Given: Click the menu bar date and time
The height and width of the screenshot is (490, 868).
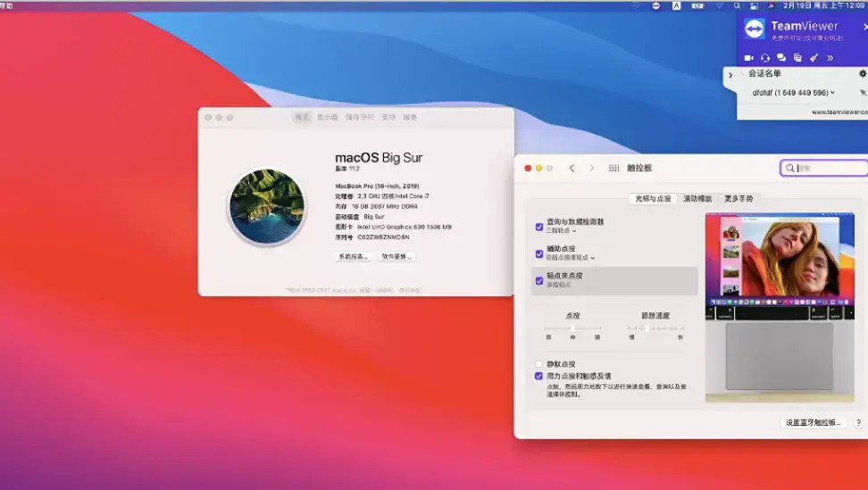Looking at the screenshot, I should 824,5.
